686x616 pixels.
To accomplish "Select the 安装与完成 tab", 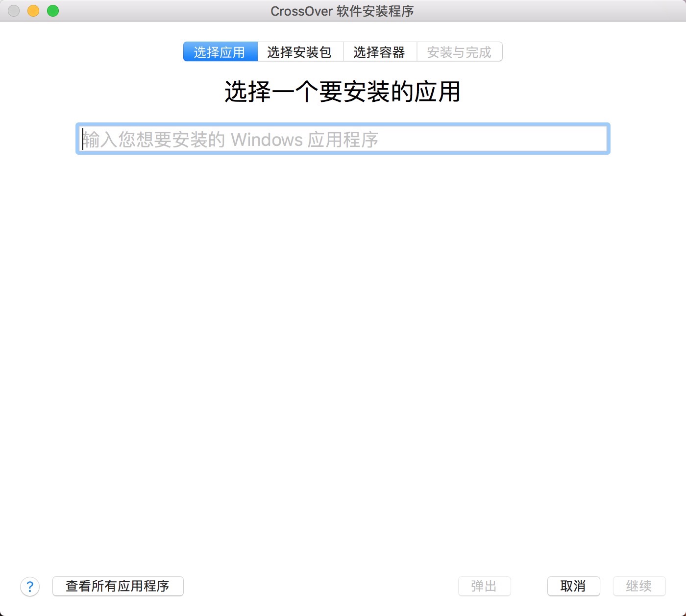I will (460, 52).
